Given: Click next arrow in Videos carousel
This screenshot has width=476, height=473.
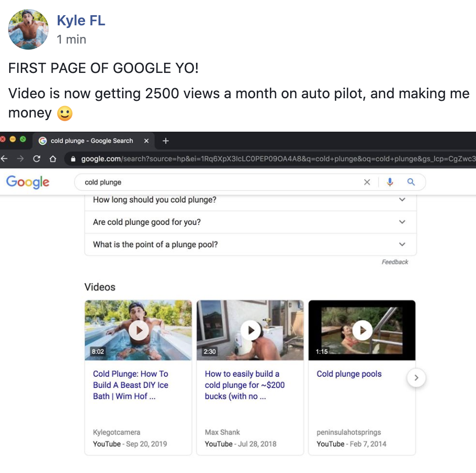Looking at the screenshot, I should point(416,377).
